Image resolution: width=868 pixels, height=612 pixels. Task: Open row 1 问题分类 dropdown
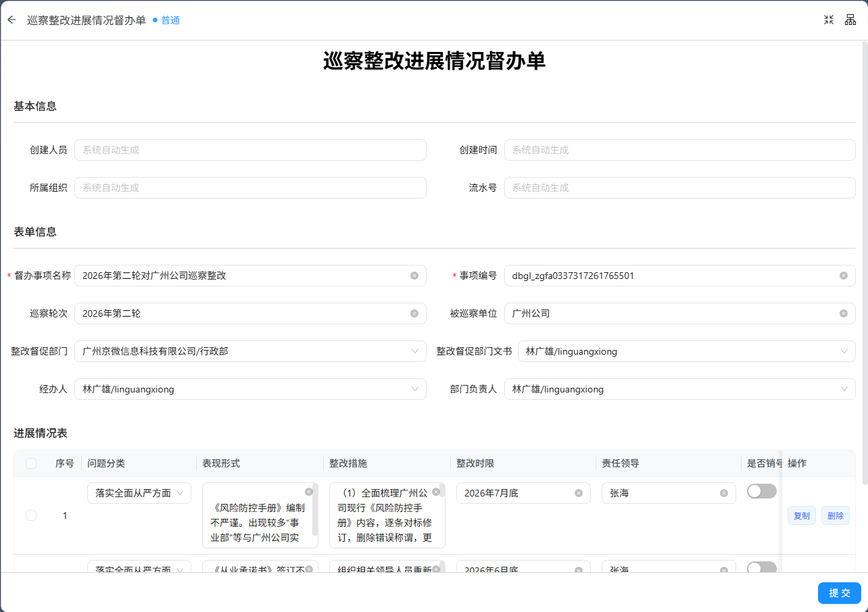click(139, 493)
